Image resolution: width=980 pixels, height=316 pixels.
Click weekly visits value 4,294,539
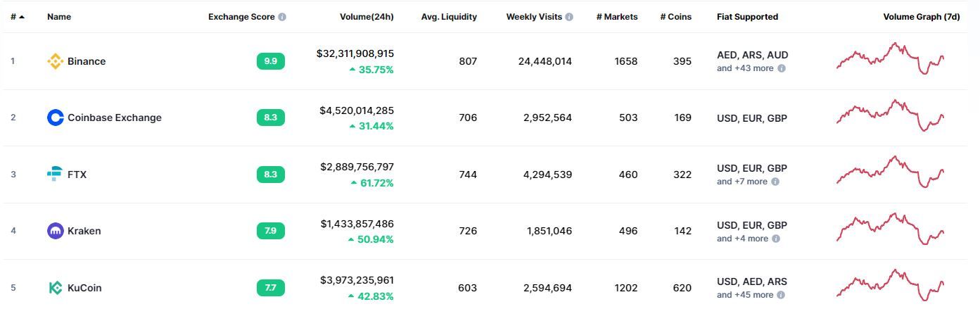point(548,175)
